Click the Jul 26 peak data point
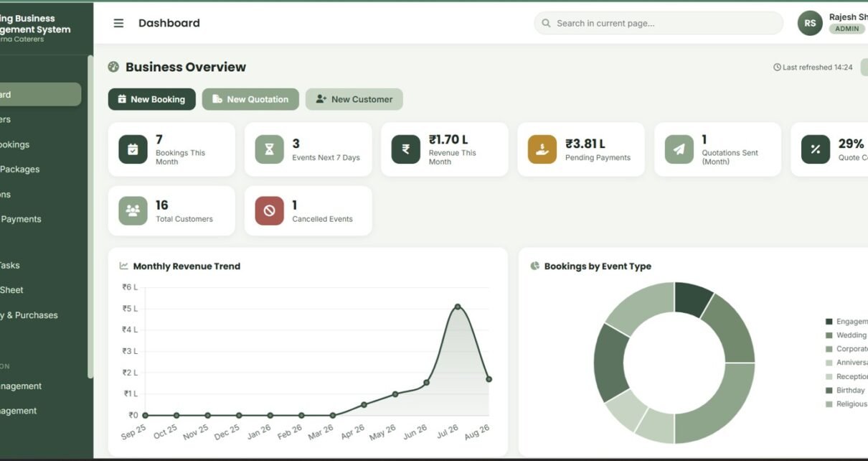Image resolution: width=868 pixels, height=461 pixels. pos(458,307)
